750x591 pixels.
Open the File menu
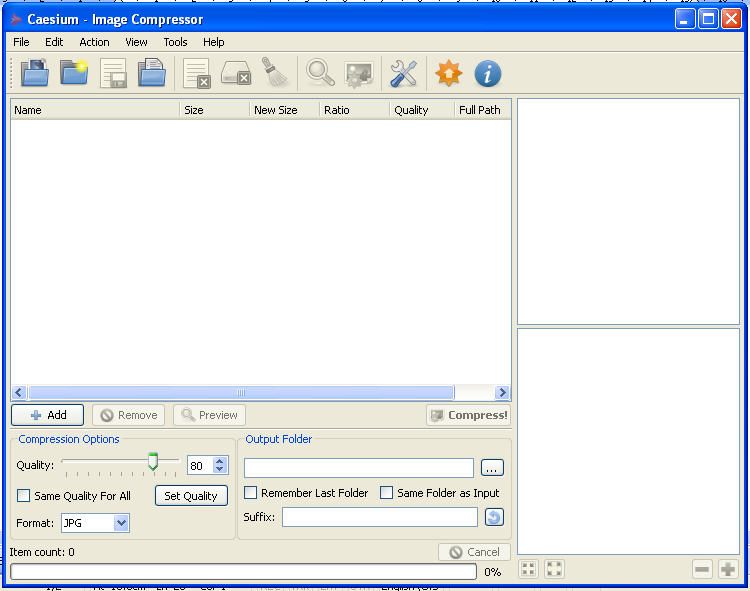click(x=21, y=42)
